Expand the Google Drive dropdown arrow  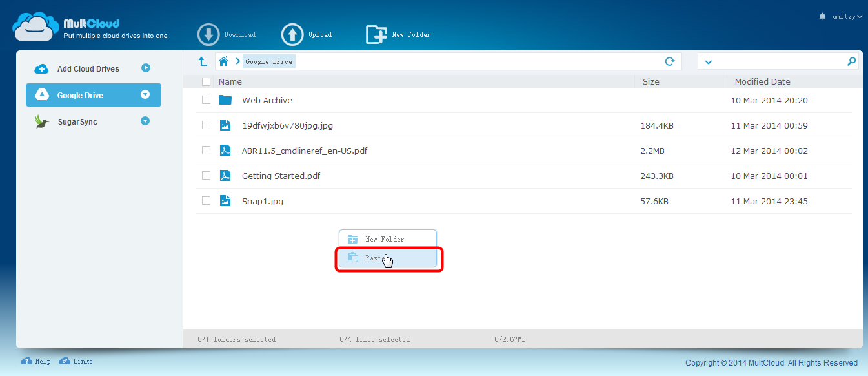(x=145, y=94)
